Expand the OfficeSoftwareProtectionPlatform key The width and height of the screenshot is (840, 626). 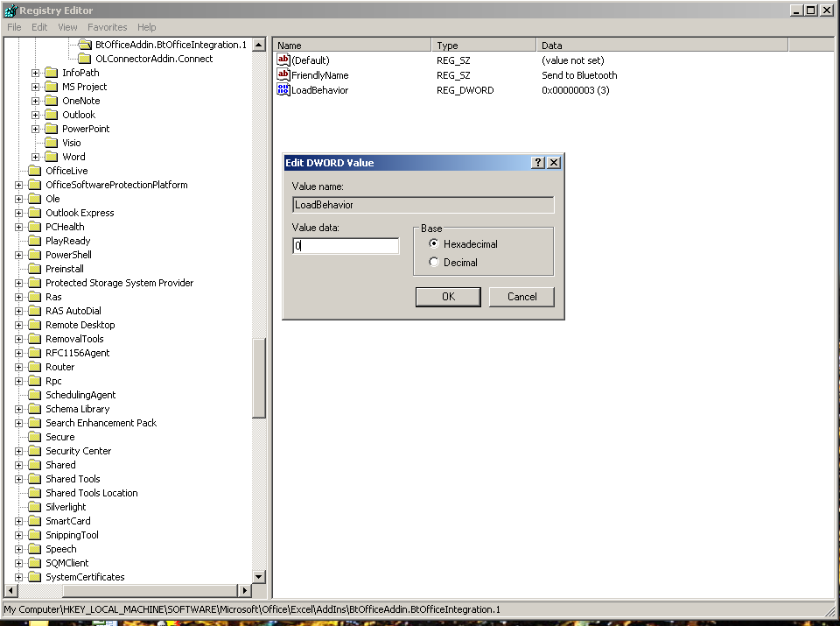pyautogui.click(x=18, y=185)
